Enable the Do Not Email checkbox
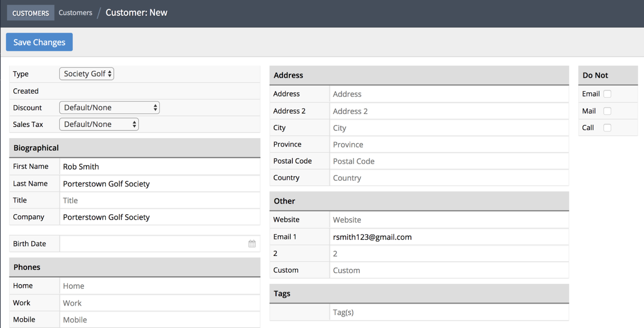 pos(607,94)
